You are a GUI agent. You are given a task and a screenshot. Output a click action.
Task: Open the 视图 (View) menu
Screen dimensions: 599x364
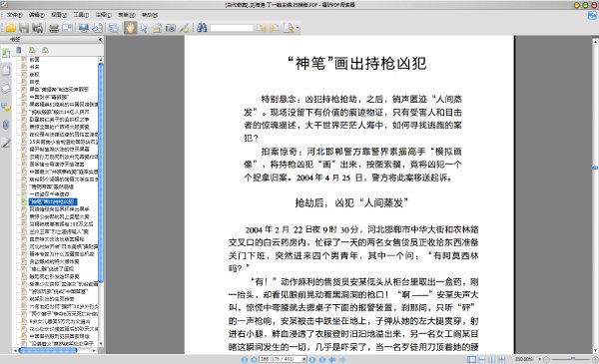59,15
